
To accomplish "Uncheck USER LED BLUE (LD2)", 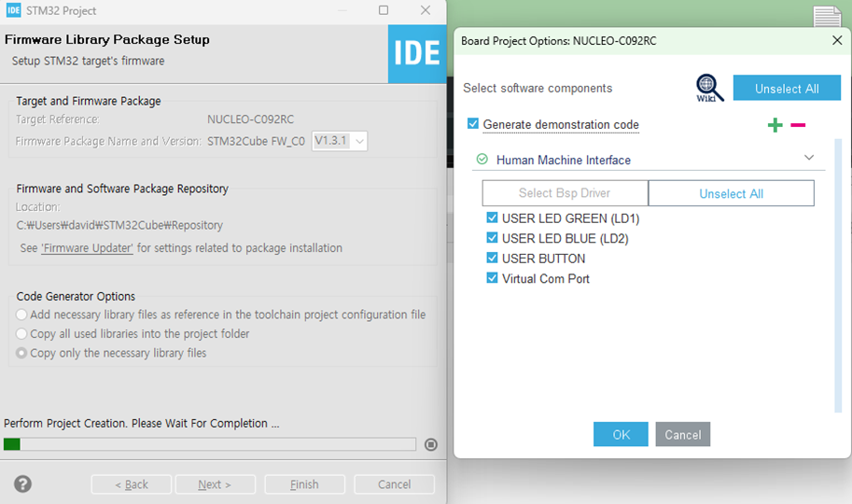I will tap(492, 238).
